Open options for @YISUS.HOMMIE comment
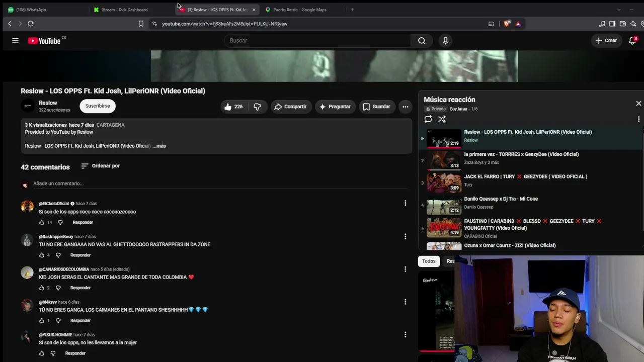Viewport: 644px width, 362px height. pyautogui.click(x=405, y=334)
